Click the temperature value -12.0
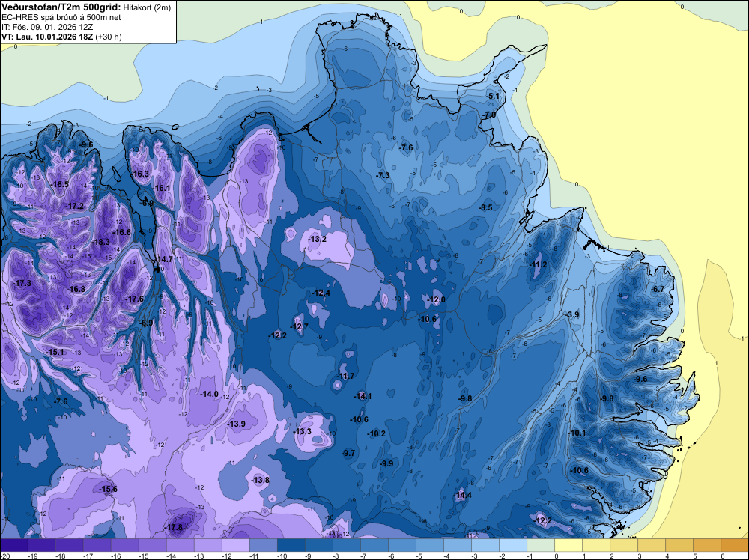The image size is (749, 560). pyautogui.click(x=436, y=299)
